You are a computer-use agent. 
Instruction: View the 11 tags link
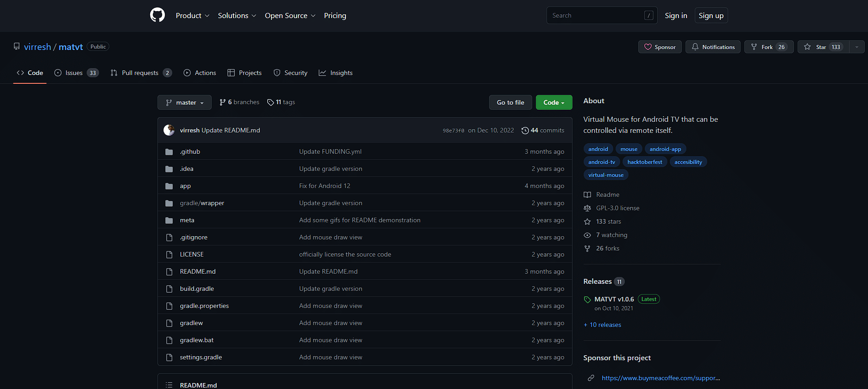click(x=281, y=102)
